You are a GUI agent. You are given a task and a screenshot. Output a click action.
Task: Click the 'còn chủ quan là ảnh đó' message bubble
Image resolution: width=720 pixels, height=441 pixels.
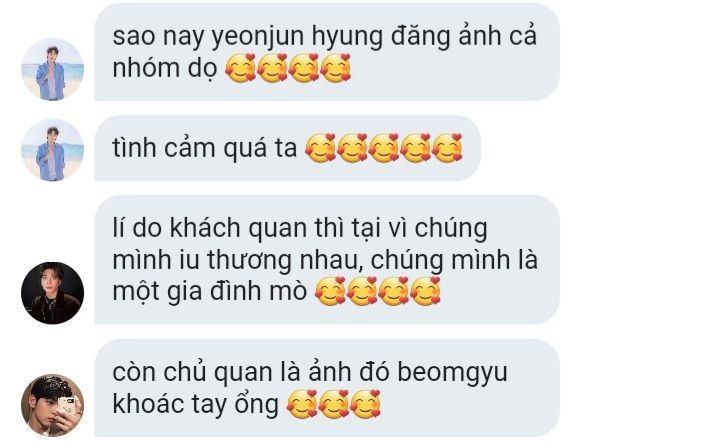coord(327,388)
